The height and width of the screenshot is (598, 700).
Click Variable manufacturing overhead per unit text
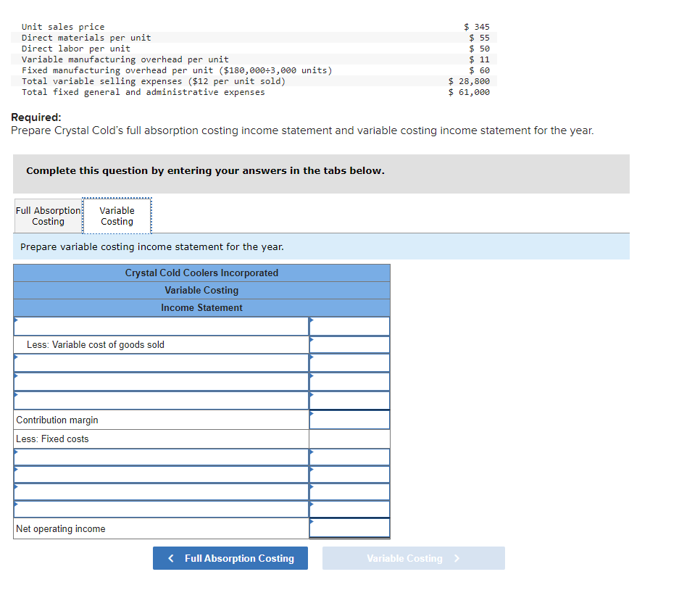tap(125, 59)
